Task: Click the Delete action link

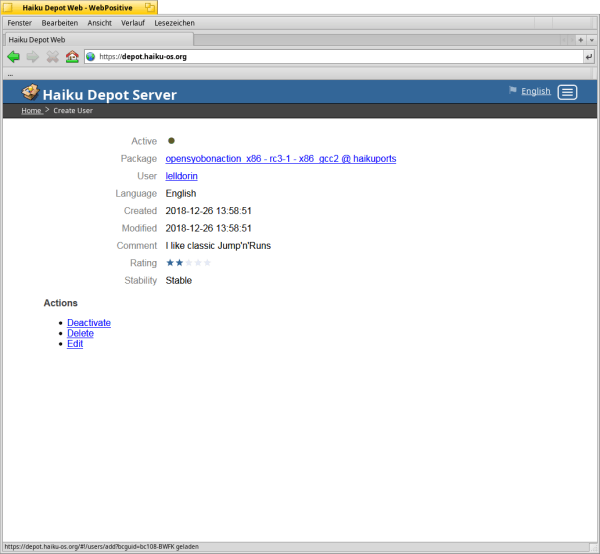Action: 80,333
